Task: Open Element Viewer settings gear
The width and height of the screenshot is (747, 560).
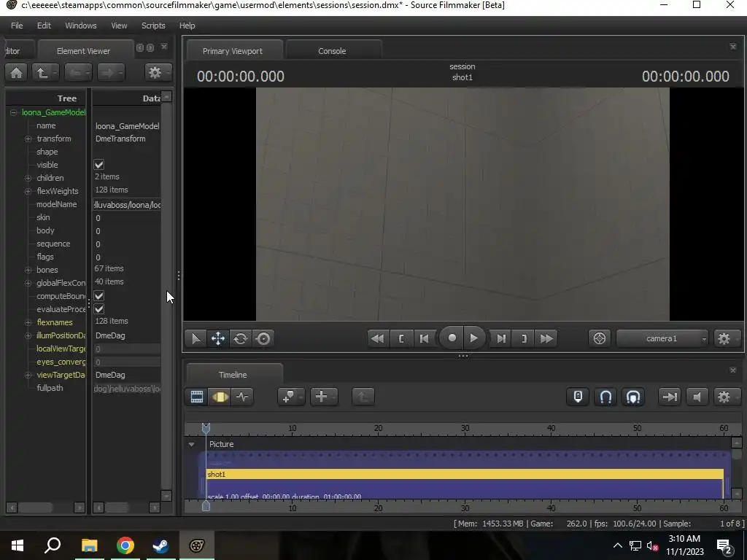Action: click(x=155, y=73)
